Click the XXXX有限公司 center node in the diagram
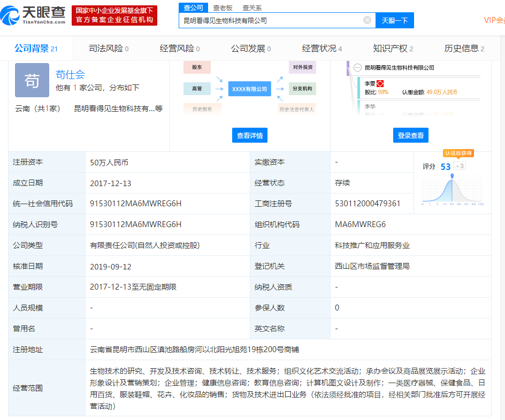The height and width of the screenshot is (420, 505). pyautogui.click(x=249, y=89)
